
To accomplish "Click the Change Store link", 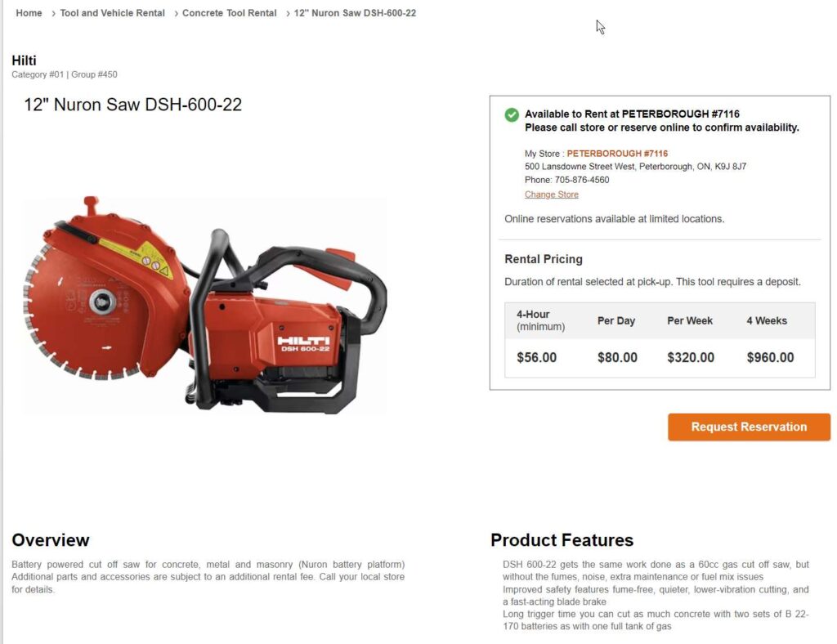I will click(x=552, y=195).
